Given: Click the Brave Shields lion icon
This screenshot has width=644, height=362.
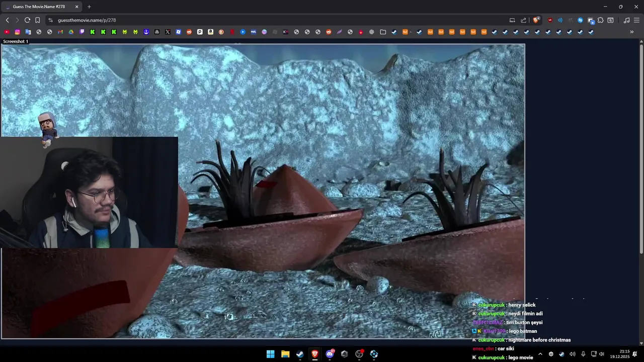Looking at the screenshot, I should pos(536,20).
